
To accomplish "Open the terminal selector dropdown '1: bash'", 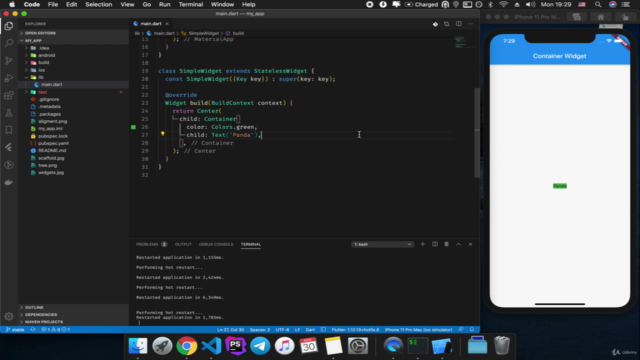I will pos(382,244).
